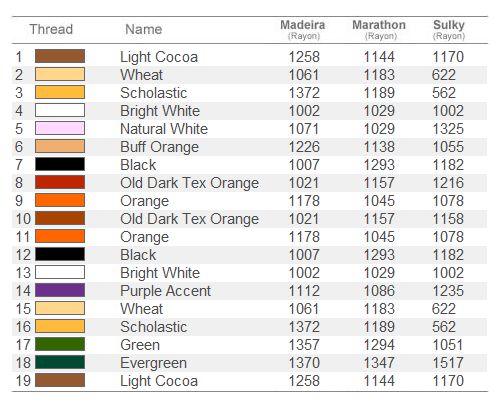500x402 pixels.
Task: Click the Black swatch in row 7
Action: point(60,164)
